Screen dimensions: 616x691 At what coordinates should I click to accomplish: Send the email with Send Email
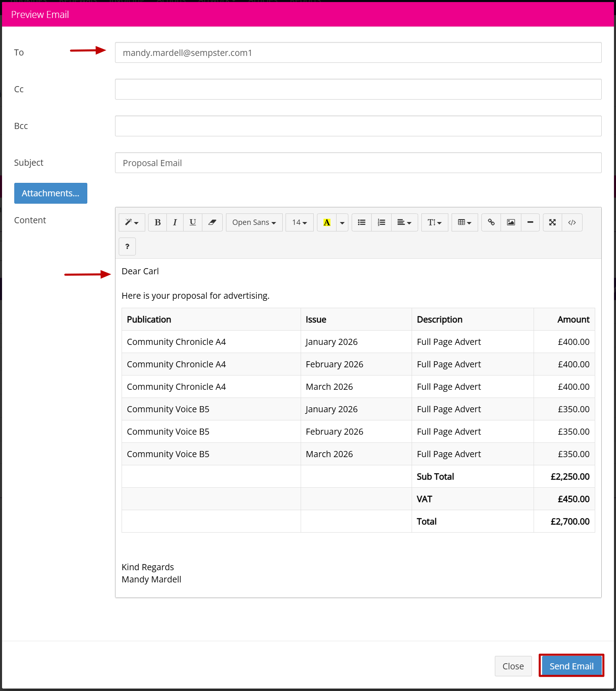click(571, 666)
